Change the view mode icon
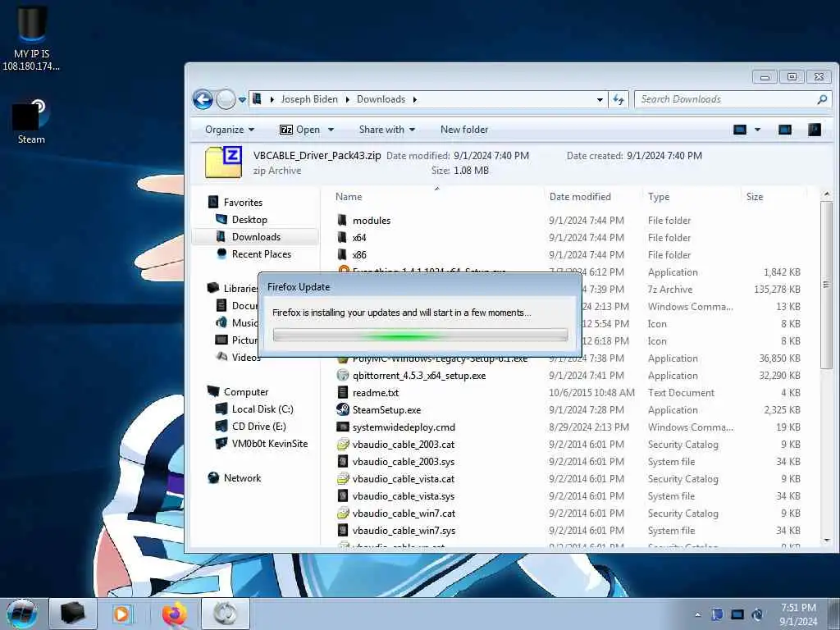Viewport: 840px width, 630px height. coord(740,130)
